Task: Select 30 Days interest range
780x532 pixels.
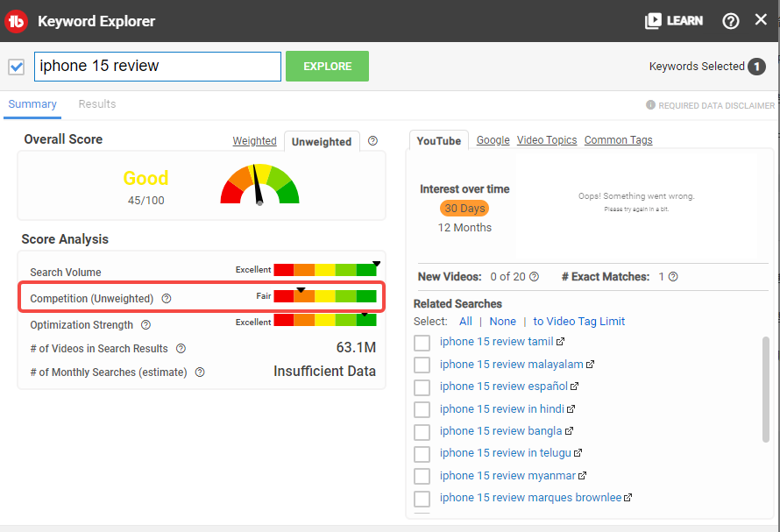Action: (x=464, y=208)
